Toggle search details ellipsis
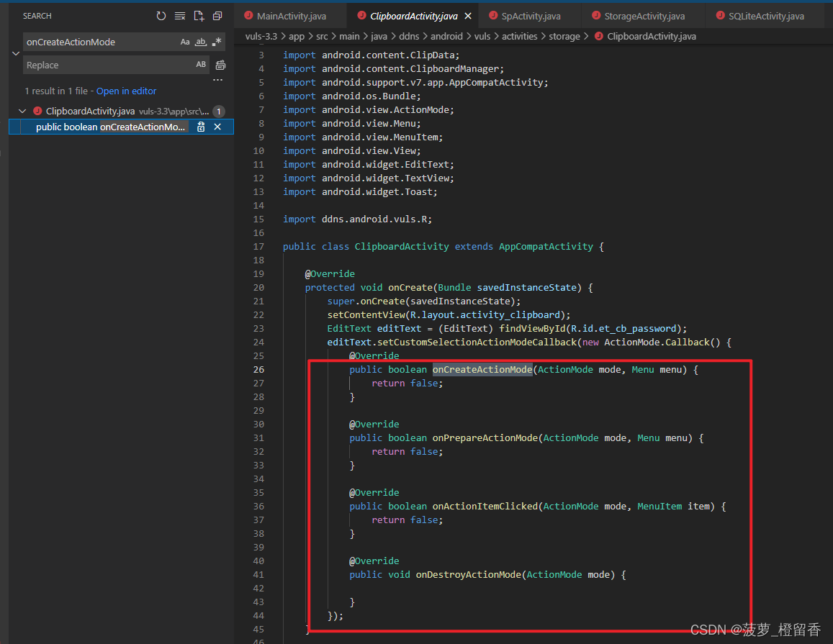The image size is (833, 644). (217, 80)
